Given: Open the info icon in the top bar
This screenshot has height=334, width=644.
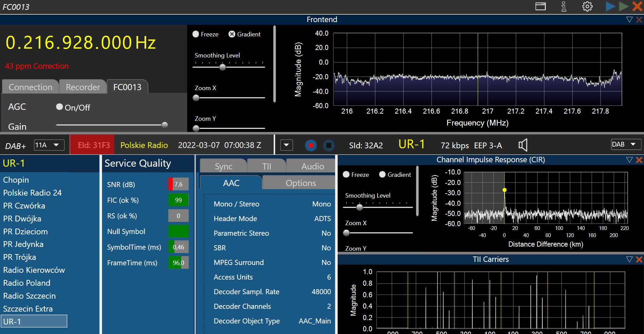Looking at the screenshot, I should click(x=563, y=6).
